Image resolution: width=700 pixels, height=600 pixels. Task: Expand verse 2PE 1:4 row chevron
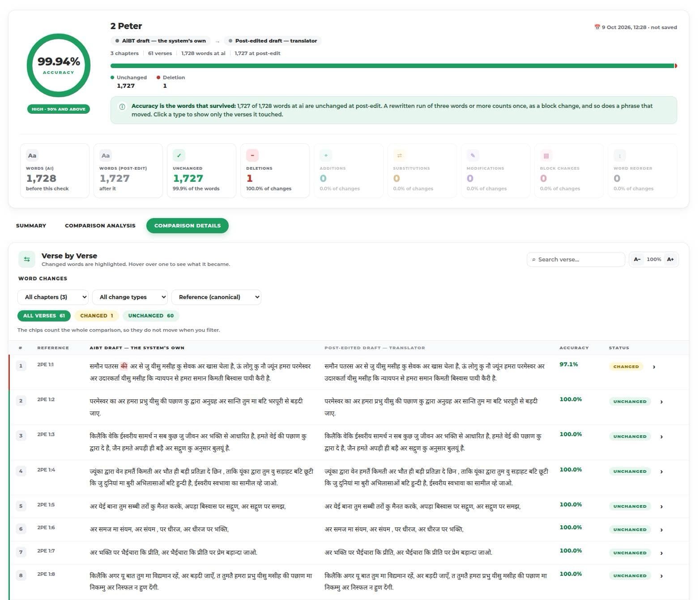662,471
